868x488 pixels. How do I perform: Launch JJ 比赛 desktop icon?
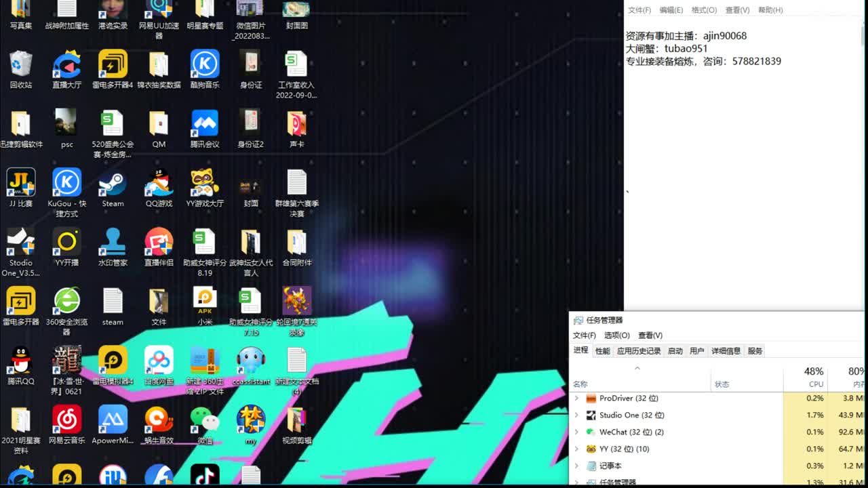click(x=20, y=188)
